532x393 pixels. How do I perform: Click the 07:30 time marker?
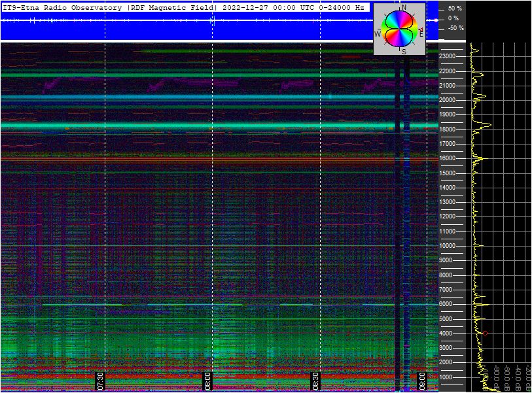[100, 381]
